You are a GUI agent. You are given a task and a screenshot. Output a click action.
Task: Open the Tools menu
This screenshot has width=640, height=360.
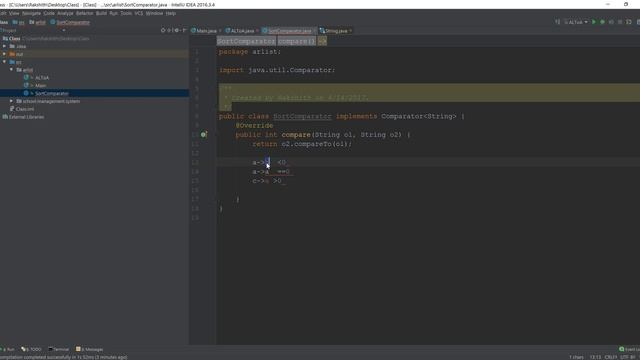tap(126, 13)
